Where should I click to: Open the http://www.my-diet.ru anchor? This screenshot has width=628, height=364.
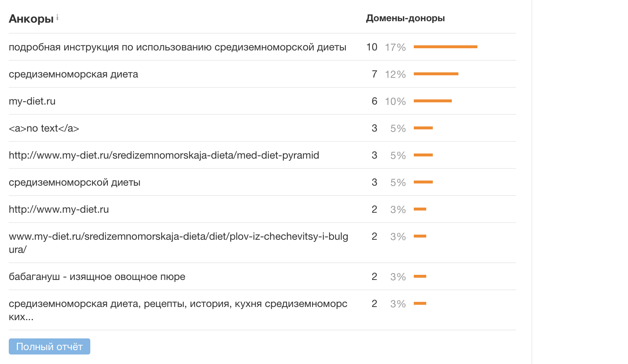[x=59, y=209]
